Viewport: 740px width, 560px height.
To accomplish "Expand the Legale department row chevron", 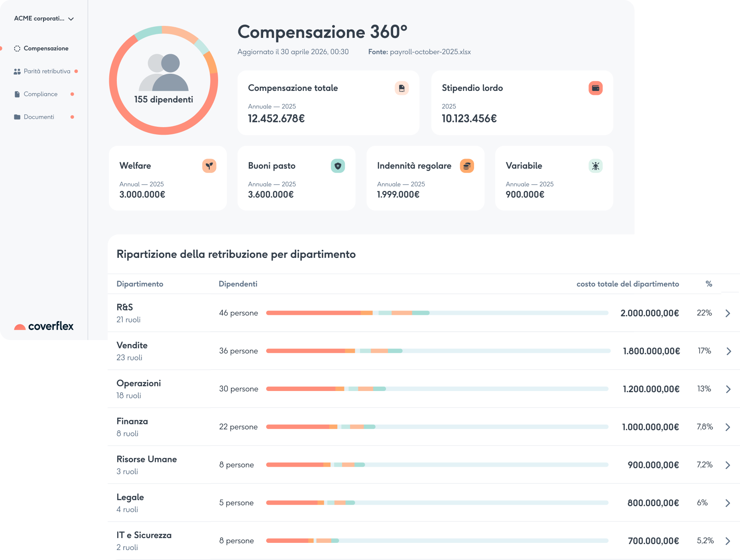I will pos(728,503).
